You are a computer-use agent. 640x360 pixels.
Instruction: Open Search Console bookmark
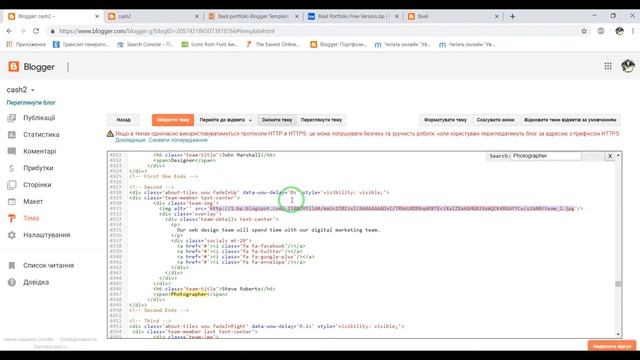pyautogui.click(x=145, y=44)
